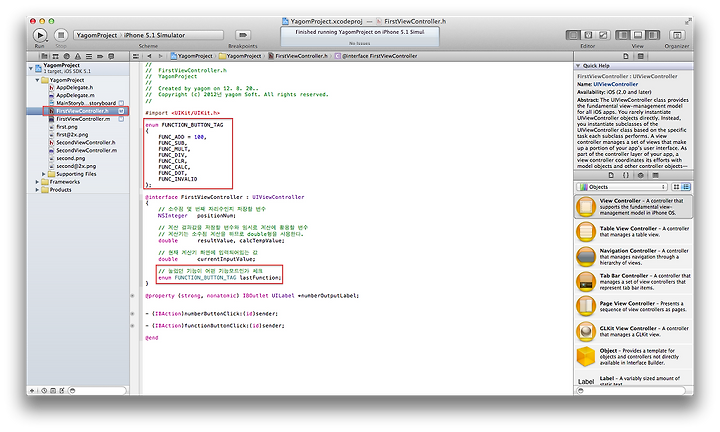Show the Quick Help inspector
This screenshot has height=432, width=720.
(x=641, y=56)
